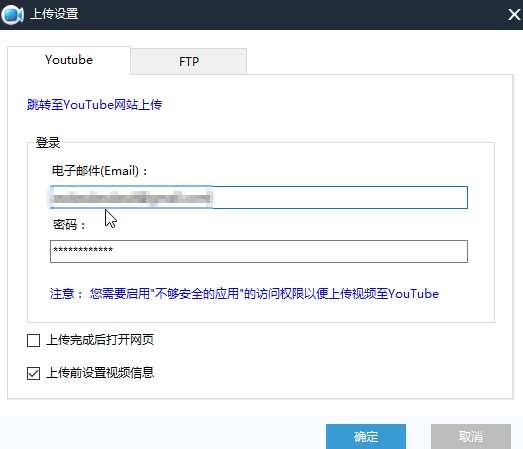Screen dimensions: 523x449
Task: Focus the 密码 password field
Action: click(259, 252)
